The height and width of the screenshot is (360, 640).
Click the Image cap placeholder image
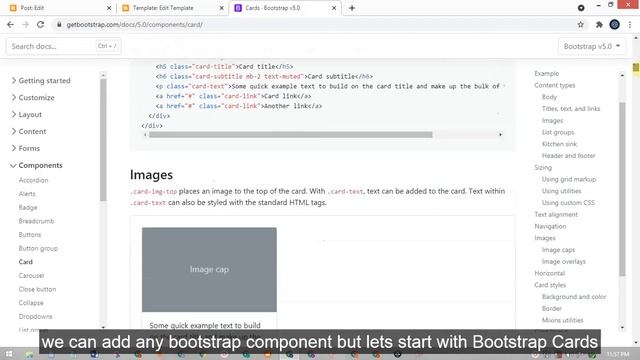[x=209, y=269]
